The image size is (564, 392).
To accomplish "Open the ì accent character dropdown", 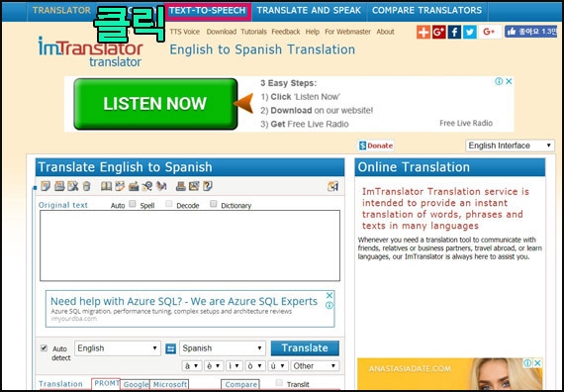I will (x=235, y=366).
